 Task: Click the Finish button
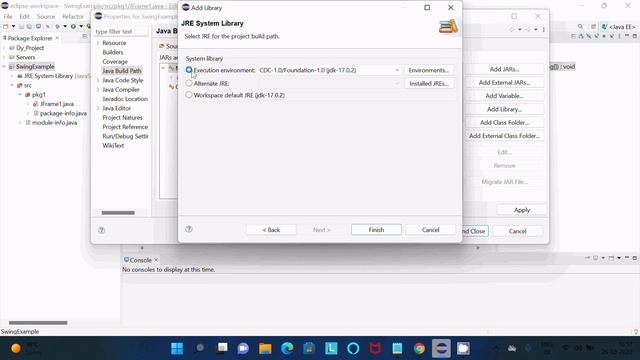pyautogui.click(x=376, y=230)
